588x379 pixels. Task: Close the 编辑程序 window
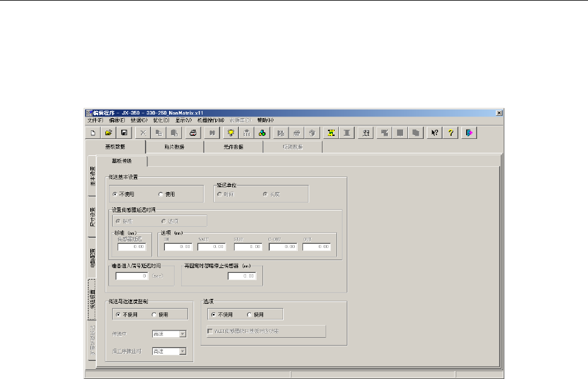click(499, 113)
